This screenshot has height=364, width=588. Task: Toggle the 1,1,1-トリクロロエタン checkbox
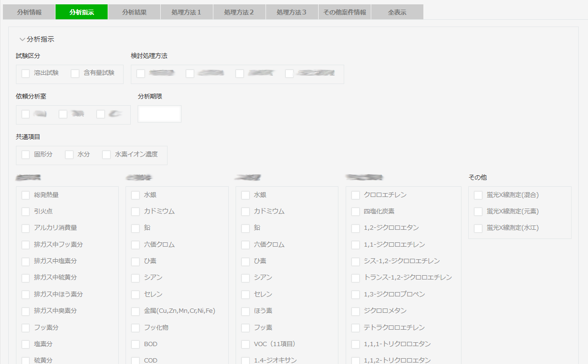355,344
